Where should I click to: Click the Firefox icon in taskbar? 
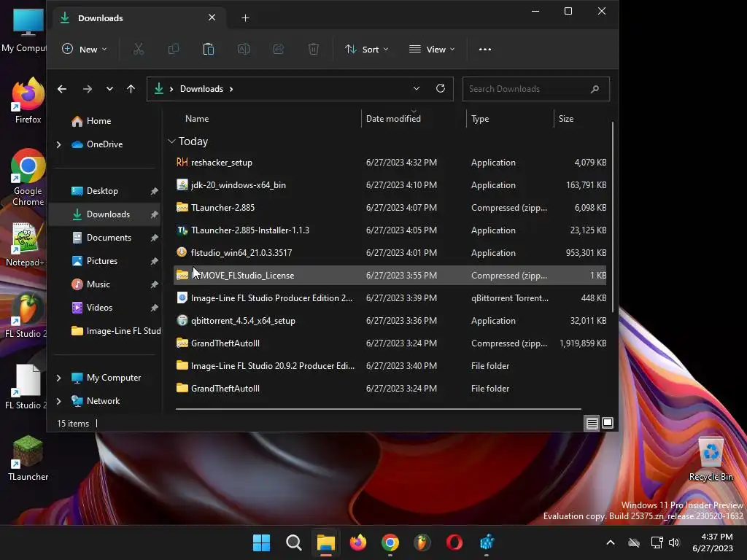(x=357, y=542)
